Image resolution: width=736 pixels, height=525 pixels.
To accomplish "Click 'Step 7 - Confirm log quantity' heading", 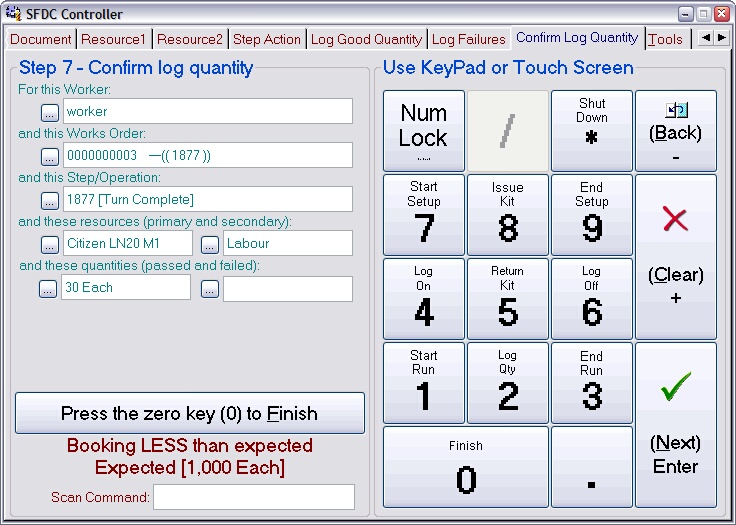I will coord(136,68).
